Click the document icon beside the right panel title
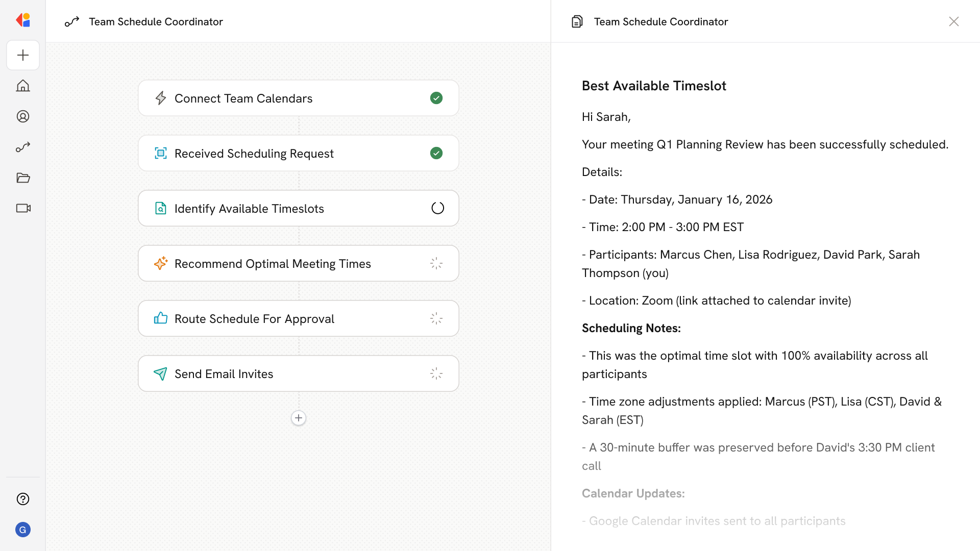 (x=577, y=21)
